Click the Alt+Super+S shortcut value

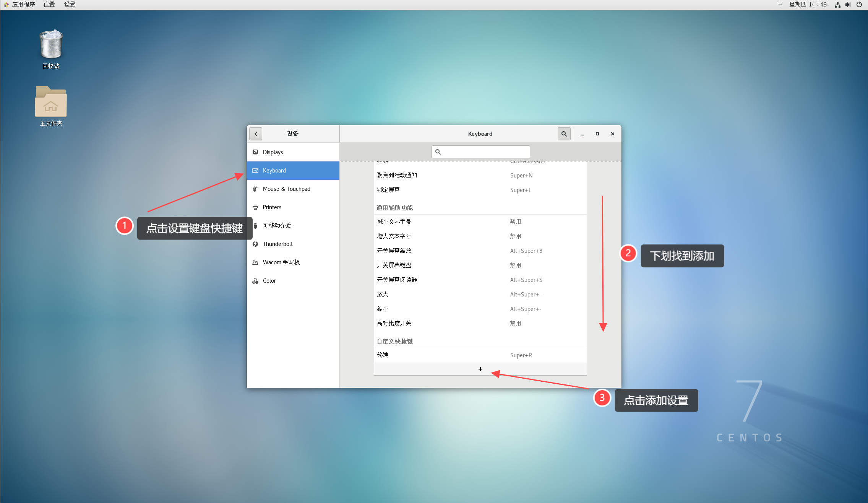coord(526,280)
